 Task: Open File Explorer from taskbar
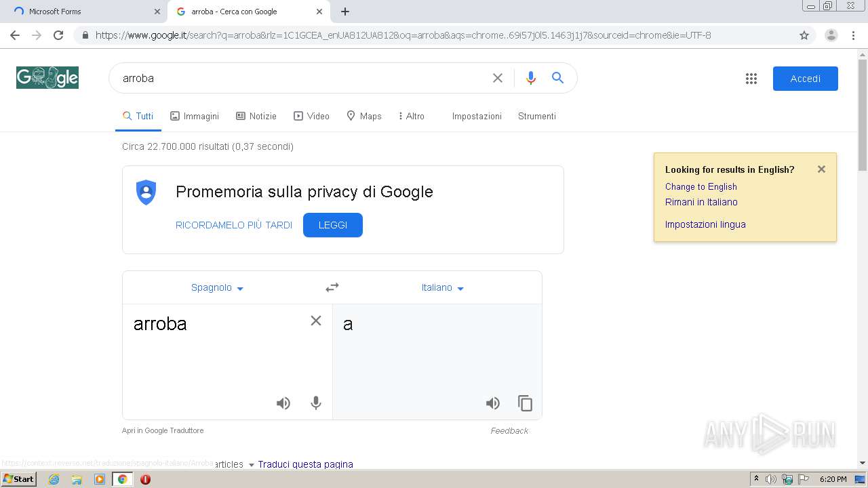[x=77, y=479]
